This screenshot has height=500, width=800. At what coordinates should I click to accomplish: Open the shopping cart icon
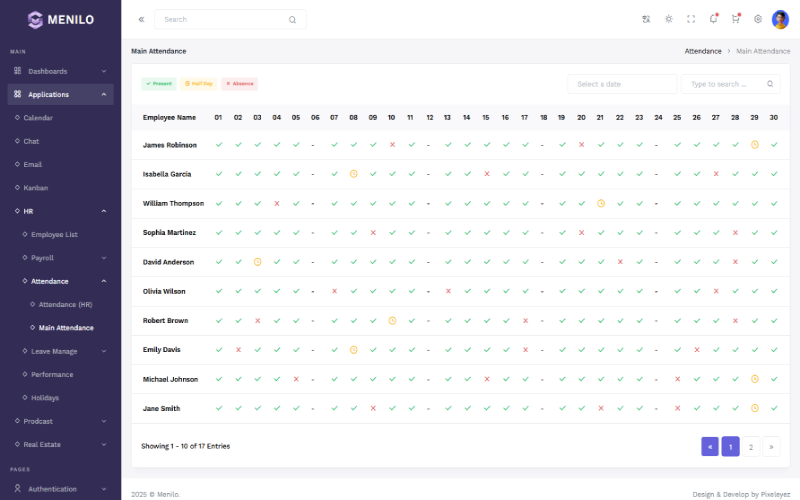(x=736, y=19)
